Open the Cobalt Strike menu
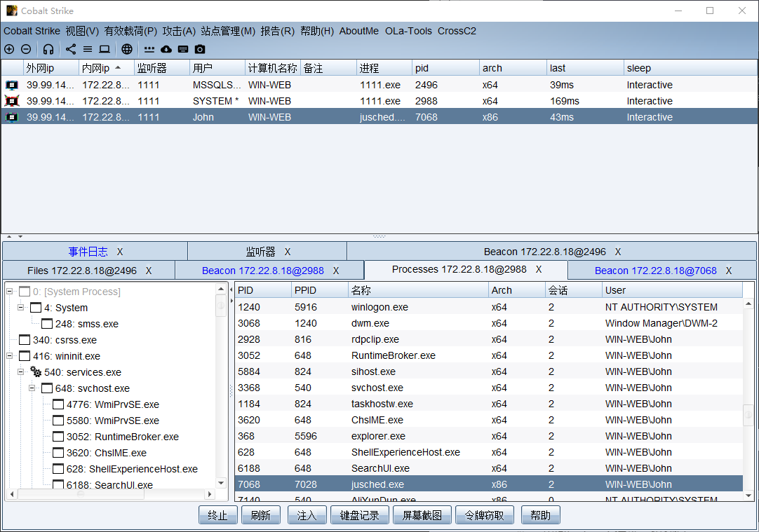The height and width of the screenshot is (532, 759). pos(32,31)
